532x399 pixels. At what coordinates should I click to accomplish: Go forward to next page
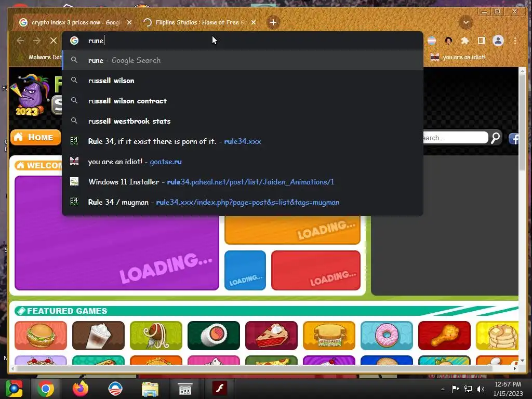coord(37,41)
